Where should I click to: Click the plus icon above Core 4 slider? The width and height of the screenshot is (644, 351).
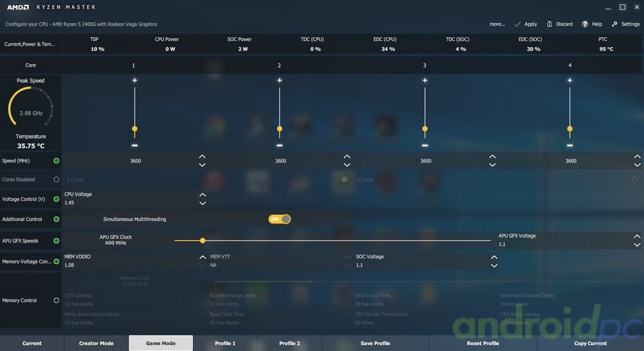point(570,80)
